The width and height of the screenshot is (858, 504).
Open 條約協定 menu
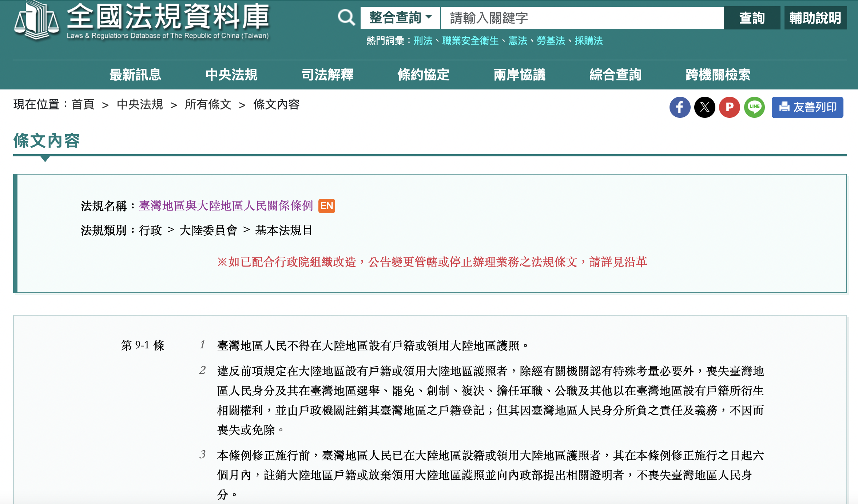point(424,75)
